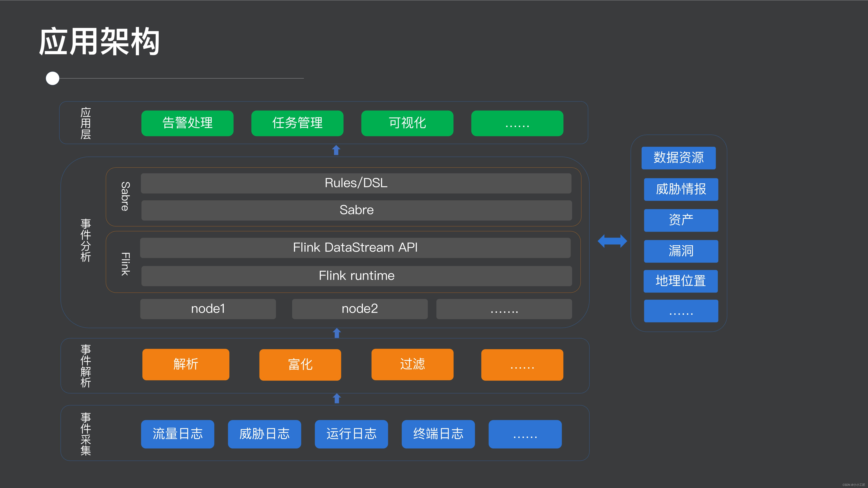The image size is (868, 488).
Task: Click the 流量日志 blue box
Action: [178, 434]
